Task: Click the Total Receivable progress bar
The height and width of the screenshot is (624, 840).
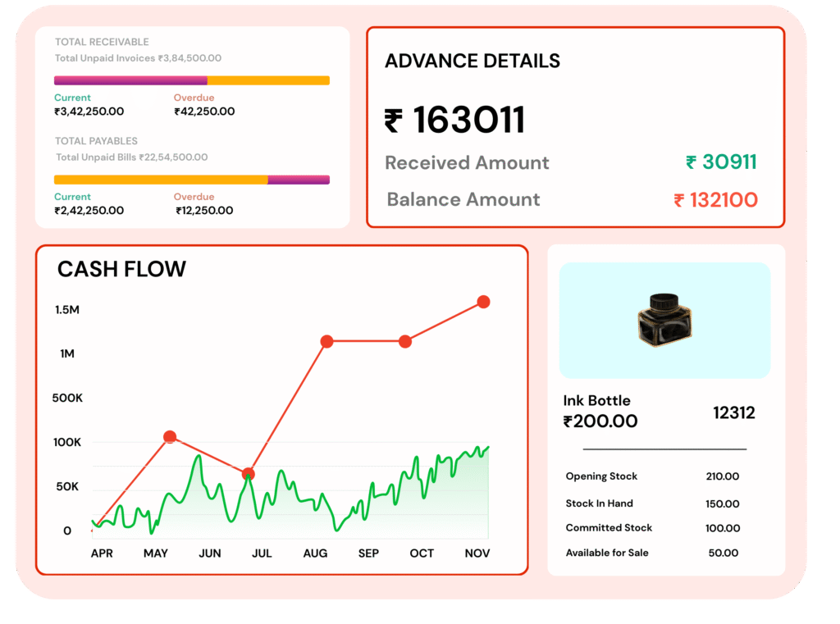Action: coord(191,80)
